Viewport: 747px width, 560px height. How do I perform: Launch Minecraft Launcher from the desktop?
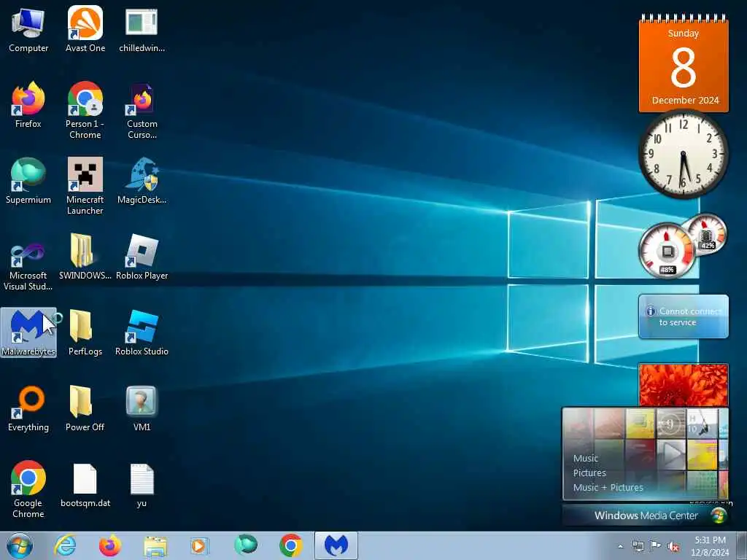pos(85,186)
